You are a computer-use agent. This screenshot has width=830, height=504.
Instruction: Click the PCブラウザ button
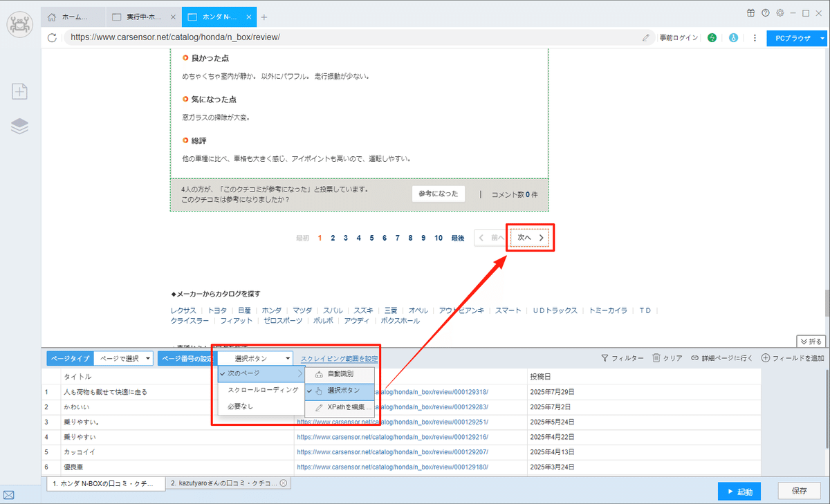coord(791,38)
